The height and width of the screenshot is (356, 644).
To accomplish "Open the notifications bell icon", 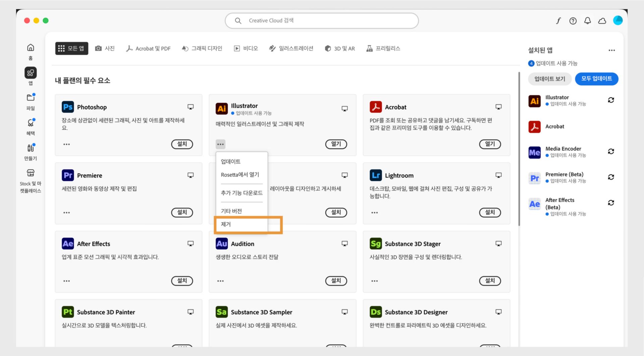I will [587, 21].
